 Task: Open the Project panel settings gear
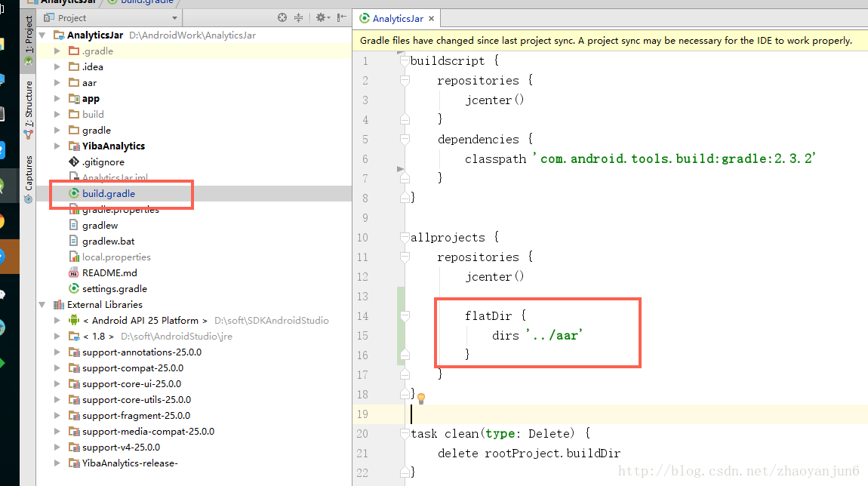coord(322,17)
